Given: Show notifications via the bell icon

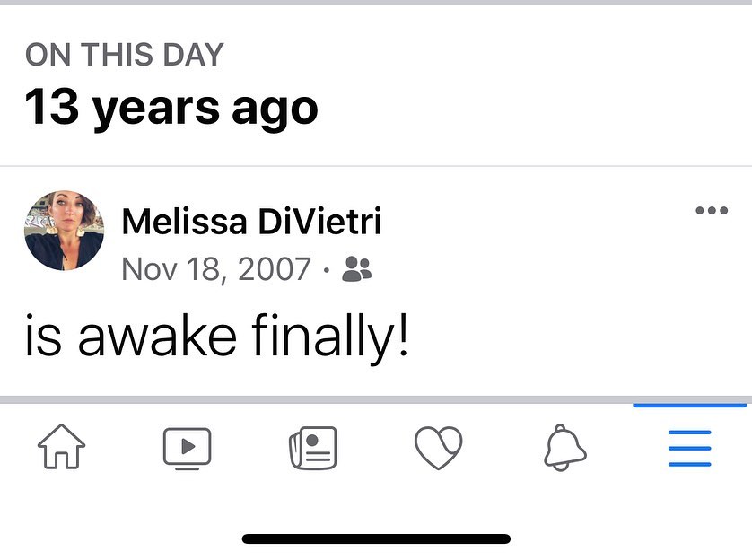Looking at the screenshot, I should point(564,447).
